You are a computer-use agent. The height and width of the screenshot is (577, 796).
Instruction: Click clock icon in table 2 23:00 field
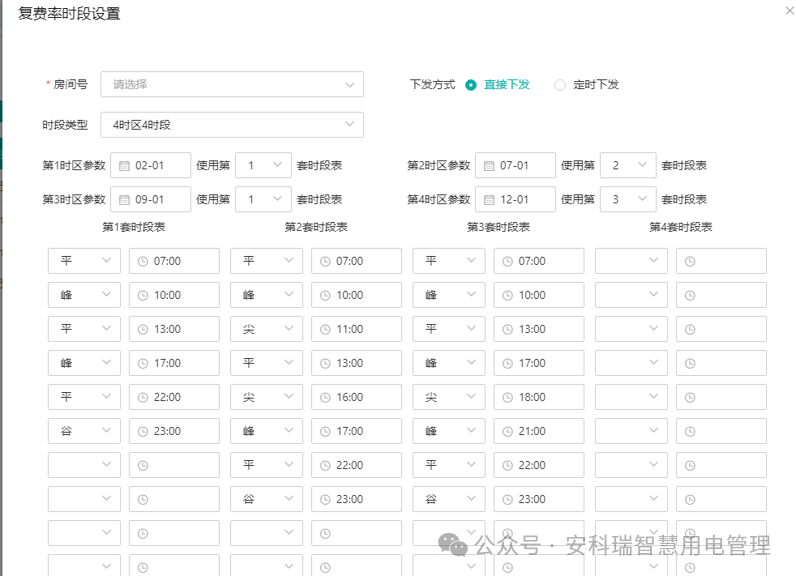click(x=325, y=500)
